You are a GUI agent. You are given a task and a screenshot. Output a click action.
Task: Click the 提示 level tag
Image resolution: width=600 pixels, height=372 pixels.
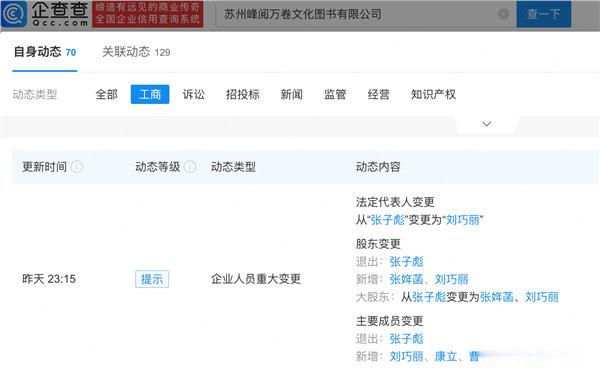point(152,279)
